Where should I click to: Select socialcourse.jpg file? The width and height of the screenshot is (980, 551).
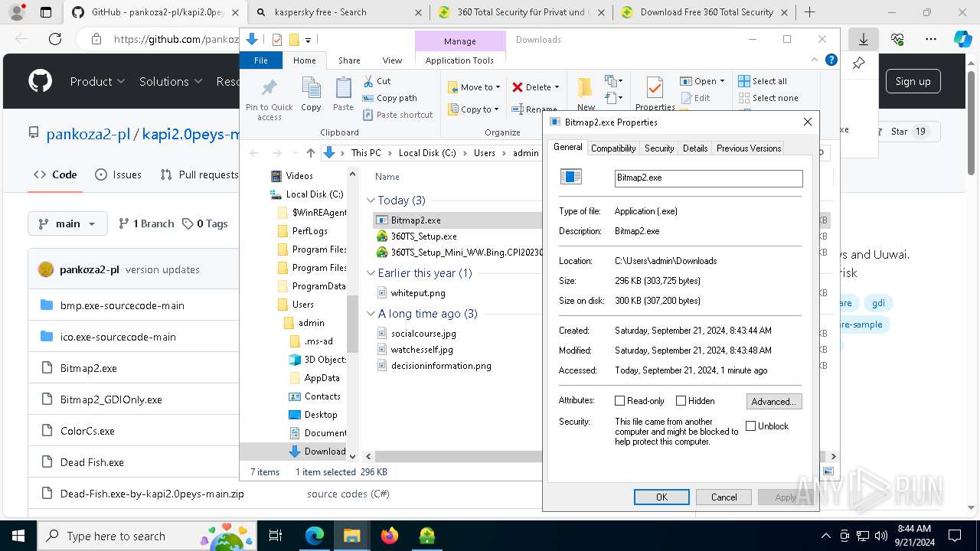(423, 334)
